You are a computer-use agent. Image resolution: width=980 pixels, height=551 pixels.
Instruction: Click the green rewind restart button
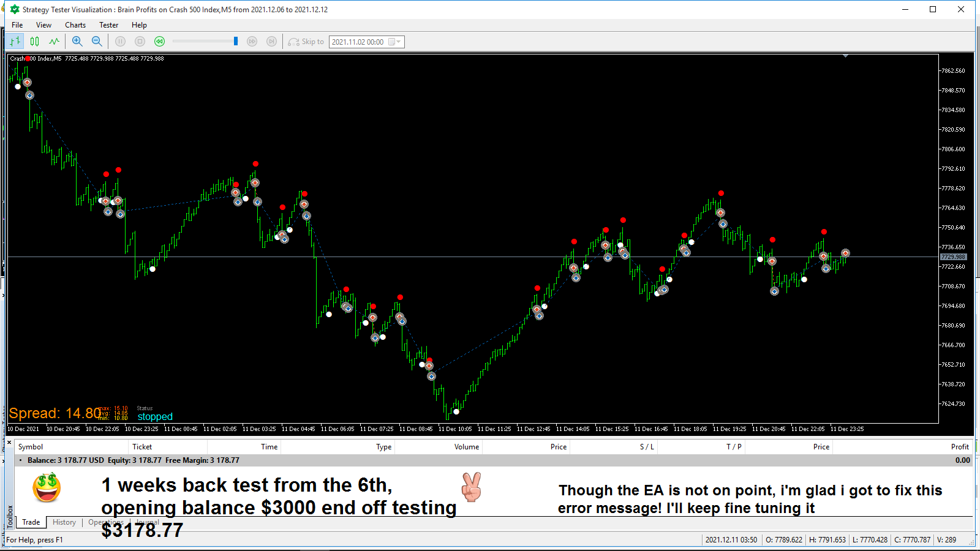(160, 41)
